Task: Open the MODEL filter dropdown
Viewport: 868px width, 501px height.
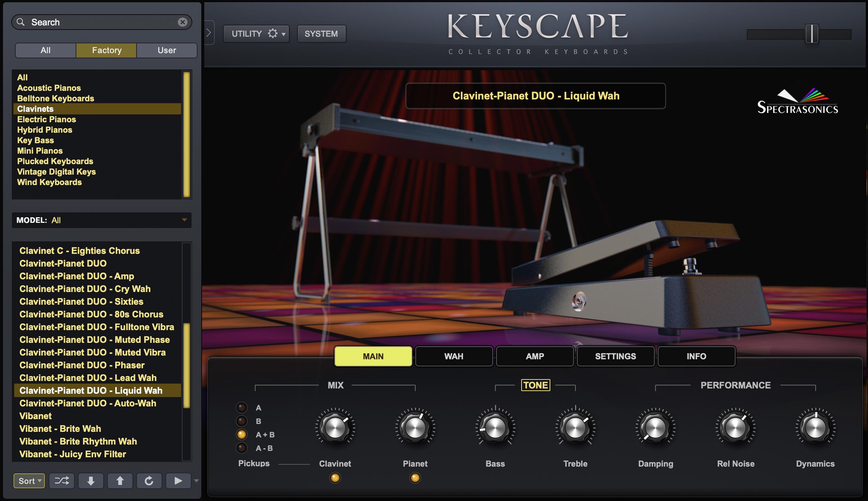Action: click(102, 220)
